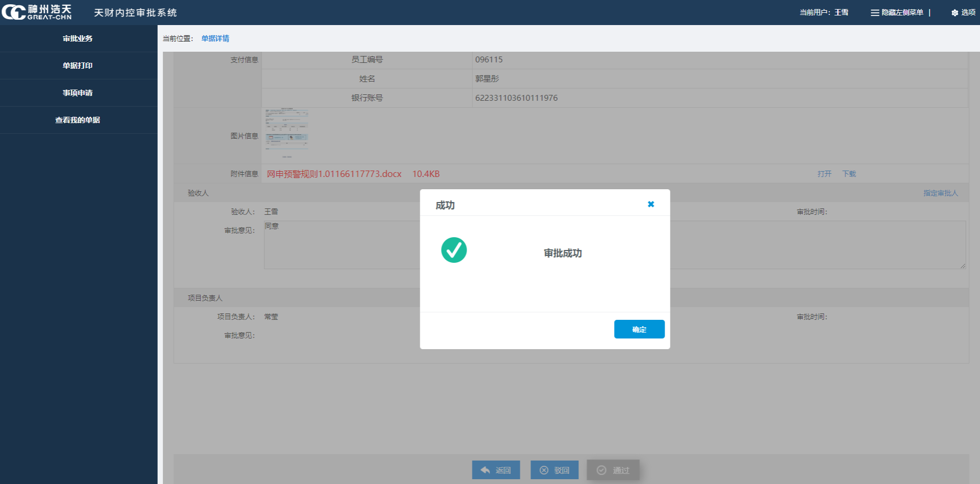Screen dimensions: 980x484
Task: Select 事项申请 sidebar item
Action: point(78,93)
